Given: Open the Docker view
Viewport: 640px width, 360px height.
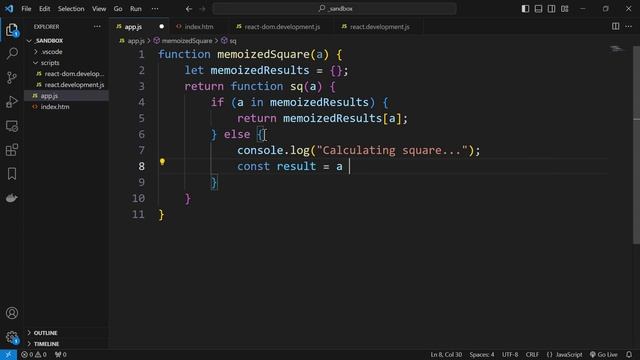Looking at the screenshot, I should pos(12,198).
